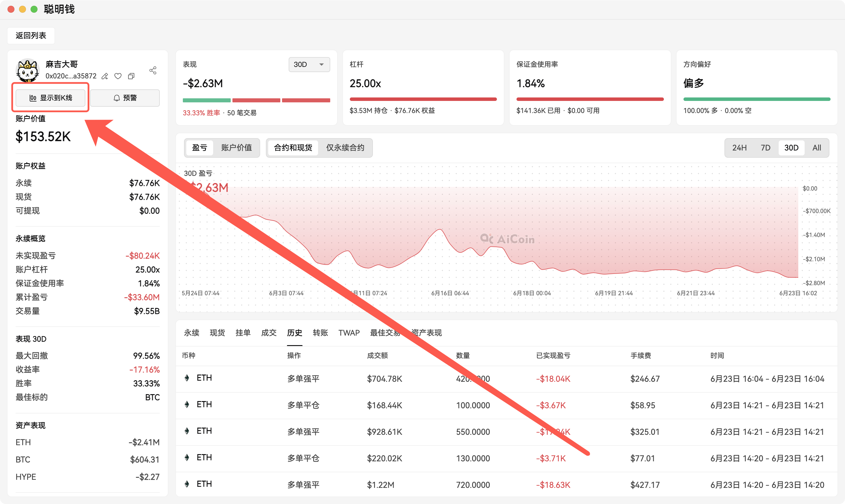Viewport: 845px width, 504px height.
Task: Click the red 保证金使用率 bar
Action: pos(590,99)
